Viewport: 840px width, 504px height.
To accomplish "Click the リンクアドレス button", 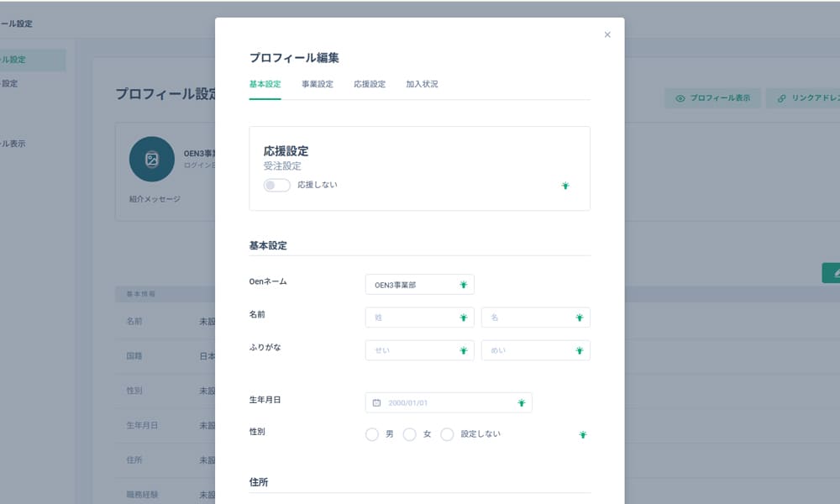I will click(806, 98).
